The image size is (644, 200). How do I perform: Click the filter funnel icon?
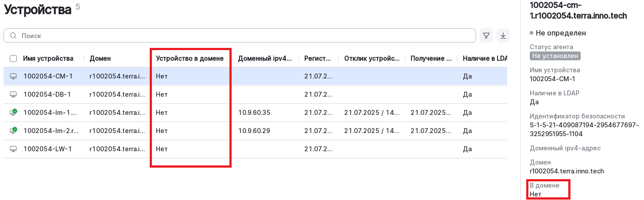[x=486, y=35]
